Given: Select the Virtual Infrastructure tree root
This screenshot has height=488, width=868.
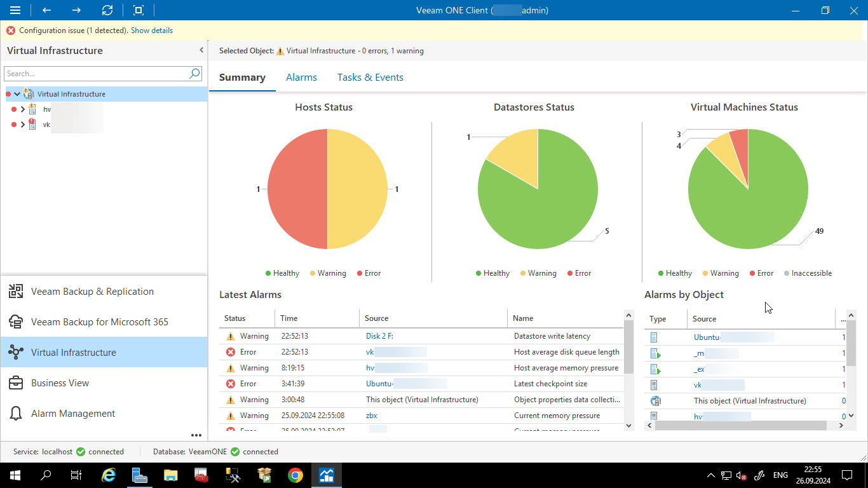Looking at the screenshot, I should pyautogui.click(x=71, y=94).
